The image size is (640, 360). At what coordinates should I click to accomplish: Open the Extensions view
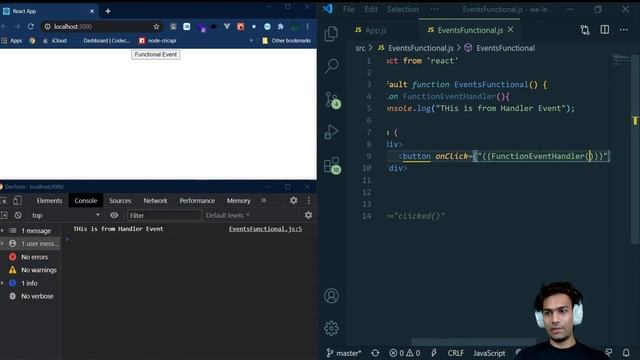(332, 165)
